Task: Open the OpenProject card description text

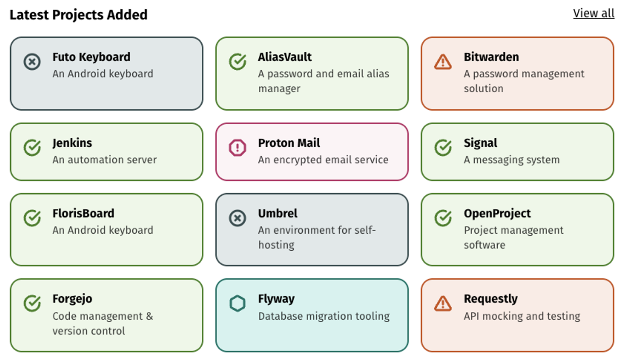Action: pyautogui.click(x=514, y=237)
